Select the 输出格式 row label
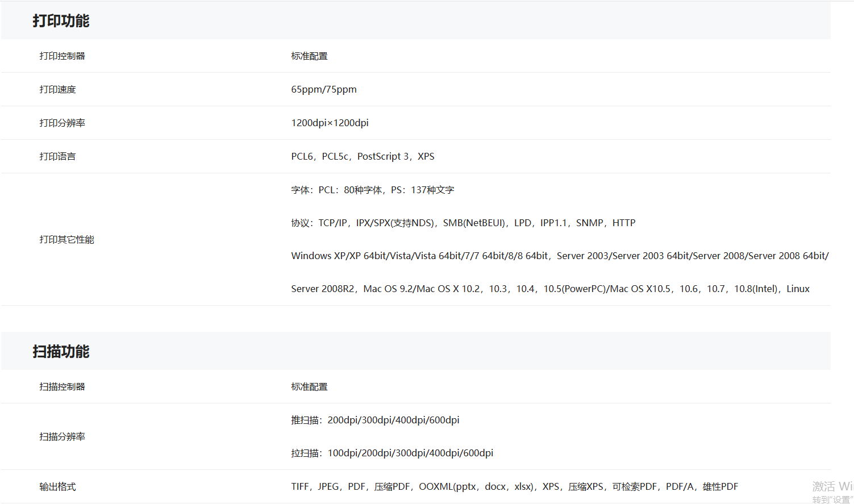This screenshot has width=854, height=504. click(x=57, y=487)
